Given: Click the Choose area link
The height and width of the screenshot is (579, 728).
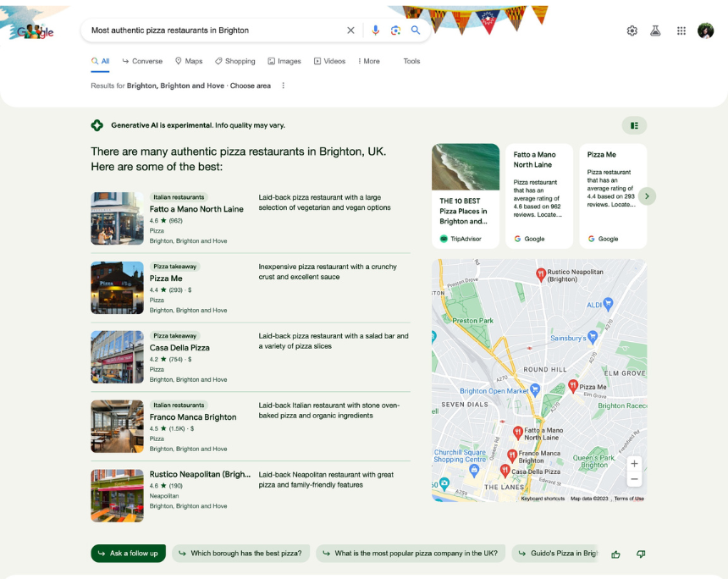Looking at the screenshot, I should click(x=251, y=85).
